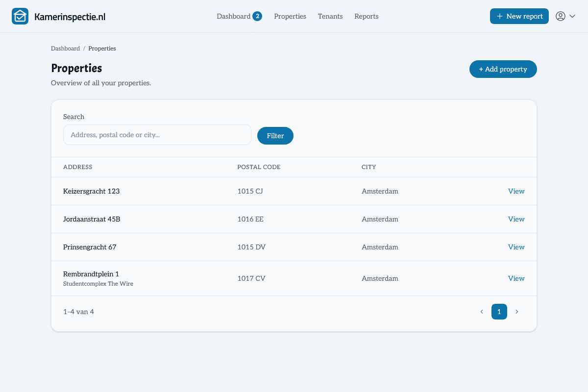Image resolution: width=588 pixels, height=392 pixels.
Task: View the Prinsengracht 67 property
Action: coord(516,247)
